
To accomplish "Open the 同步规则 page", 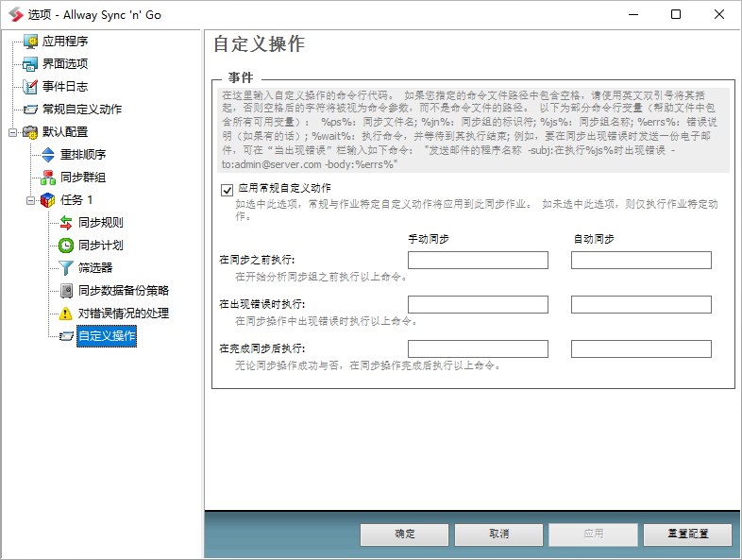I will (101, 223).
